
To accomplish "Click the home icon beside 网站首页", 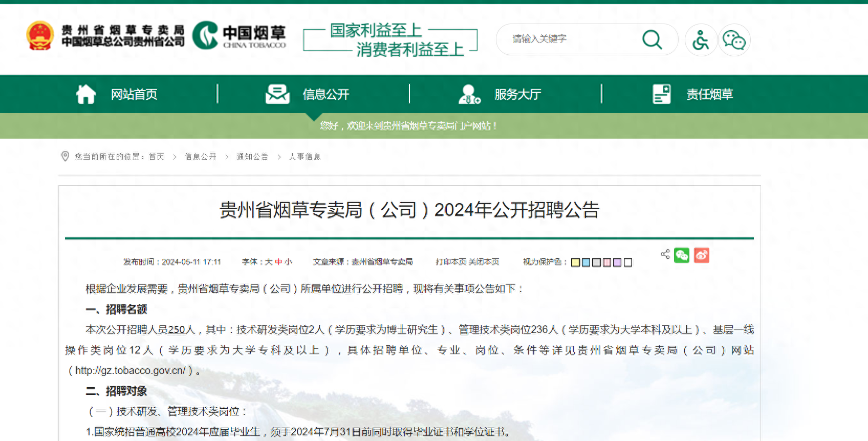I will (x=86, y=94).
